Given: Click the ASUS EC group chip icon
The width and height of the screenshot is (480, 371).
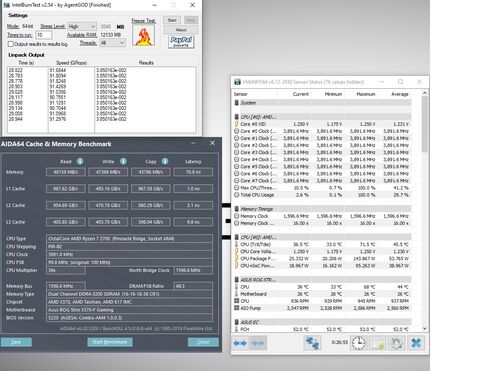Looking at the screenshot, I should (x=236, y=322).
